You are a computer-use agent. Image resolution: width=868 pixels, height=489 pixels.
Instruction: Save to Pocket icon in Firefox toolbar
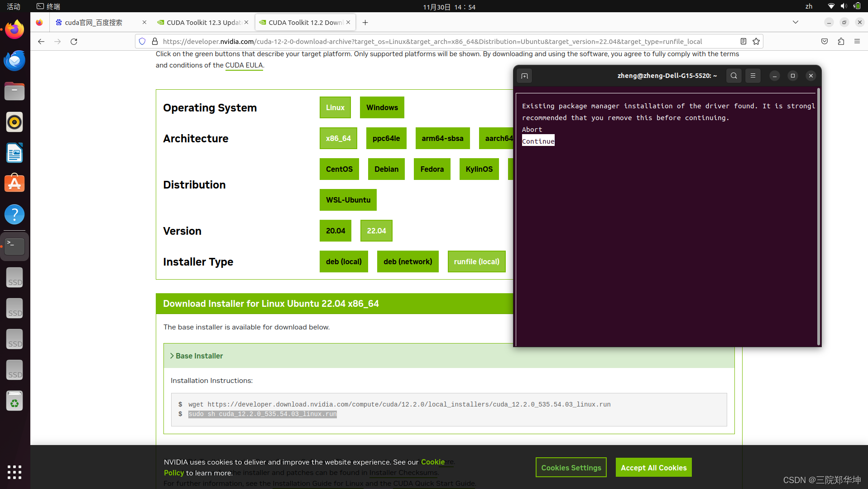(825, 42)
